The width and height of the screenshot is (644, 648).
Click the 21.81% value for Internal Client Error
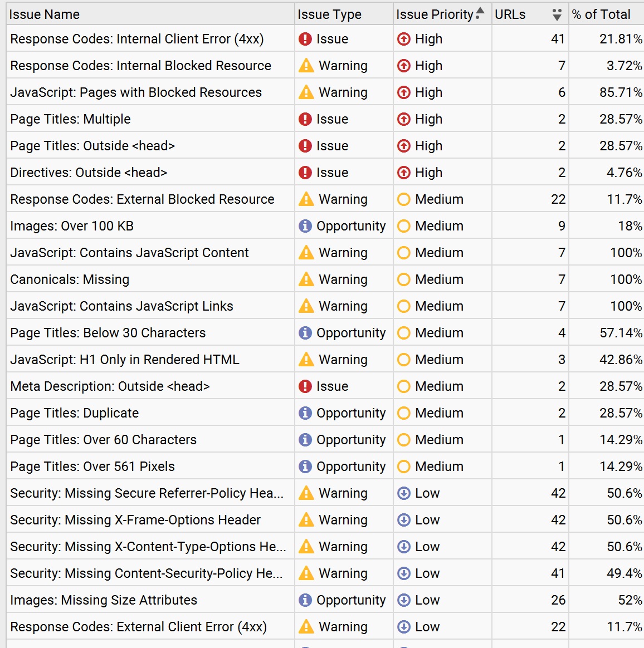click(621, 39)
